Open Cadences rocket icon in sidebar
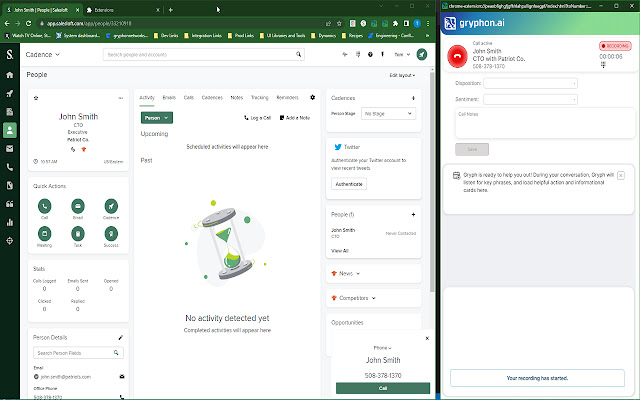The height and width of the screenshot is (400, 640). pos(10,93)
